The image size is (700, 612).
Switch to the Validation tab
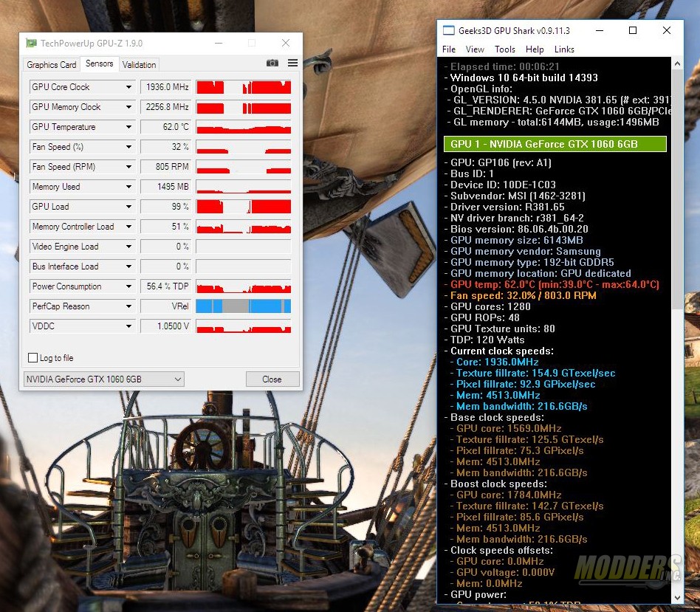coord(140,65)
